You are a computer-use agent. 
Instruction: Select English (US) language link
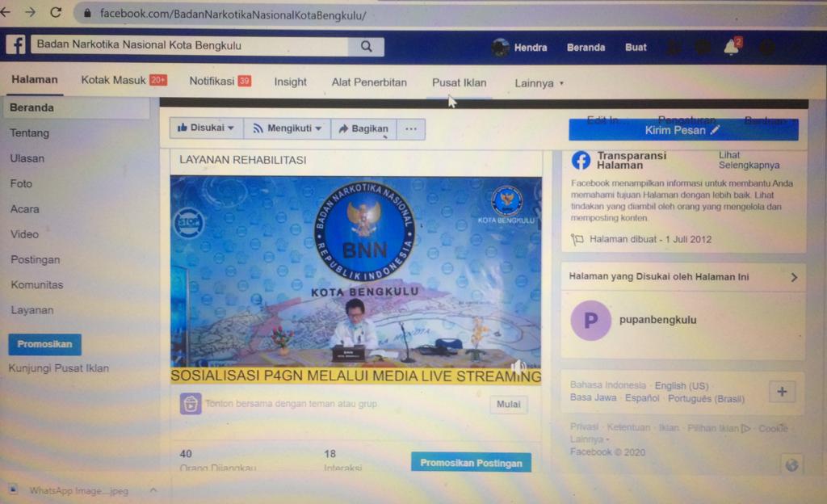682,386
